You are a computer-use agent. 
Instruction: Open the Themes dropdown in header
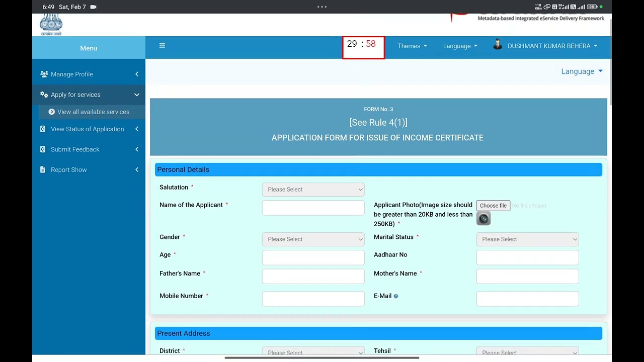(x=412, y=46)
